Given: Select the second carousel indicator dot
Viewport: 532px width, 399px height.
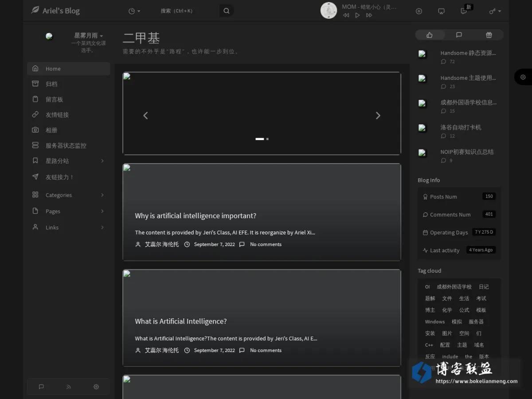Looking at the screenshot, I should 267,139.
